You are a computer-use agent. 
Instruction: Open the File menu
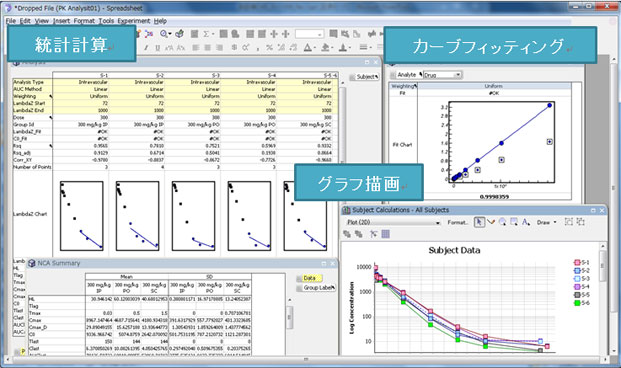click(x=11, y=21)
